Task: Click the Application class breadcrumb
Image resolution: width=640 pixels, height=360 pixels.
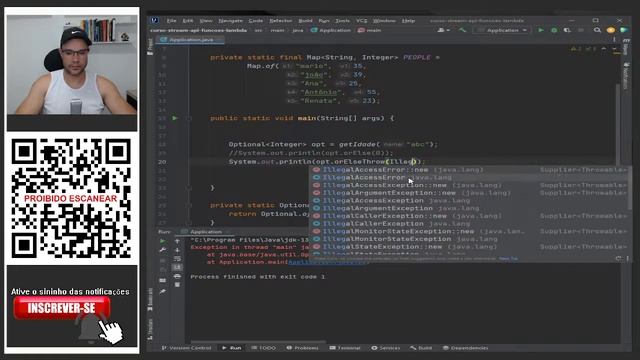Action: pyautogui.click(x=331, y=30)
